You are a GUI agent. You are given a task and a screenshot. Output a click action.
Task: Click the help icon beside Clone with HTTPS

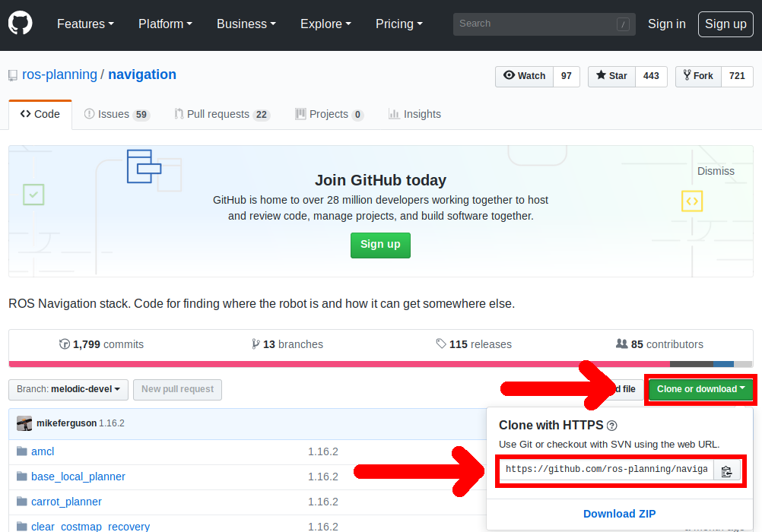tap(612, 426)
